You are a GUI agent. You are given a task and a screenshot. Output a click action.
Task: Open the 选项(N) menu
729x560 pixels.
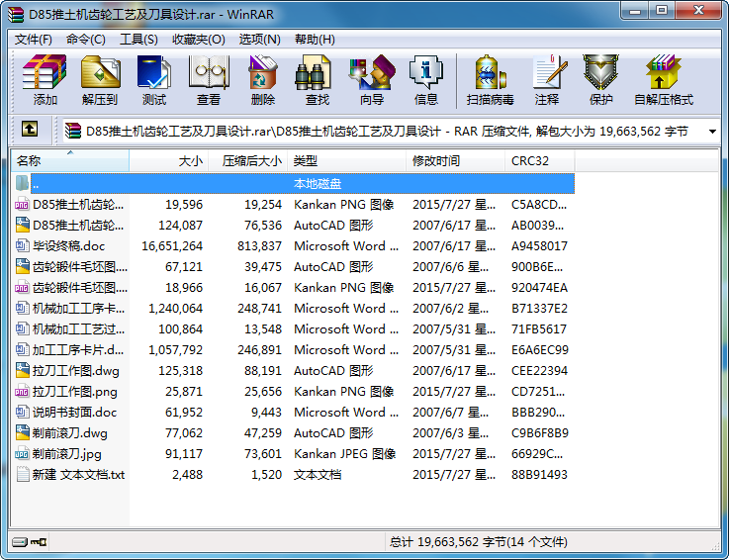pos(260,39)
